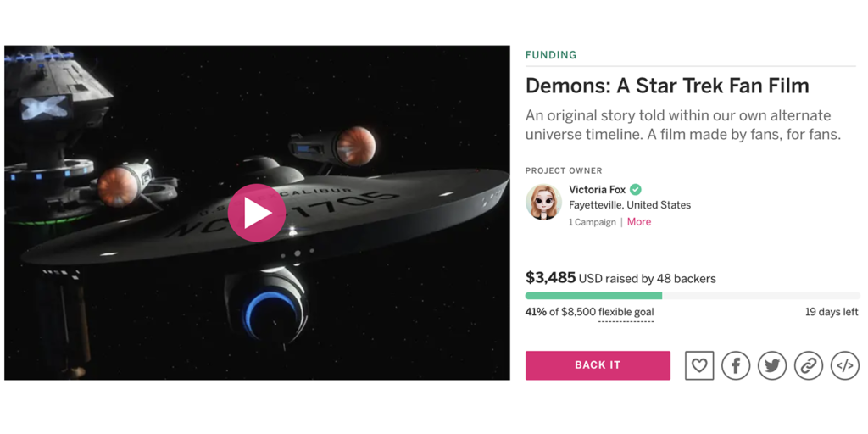The height and width of the screenshot is (434, 868).
Task: Click the BACK IT button
Action: tap(598, 365)
